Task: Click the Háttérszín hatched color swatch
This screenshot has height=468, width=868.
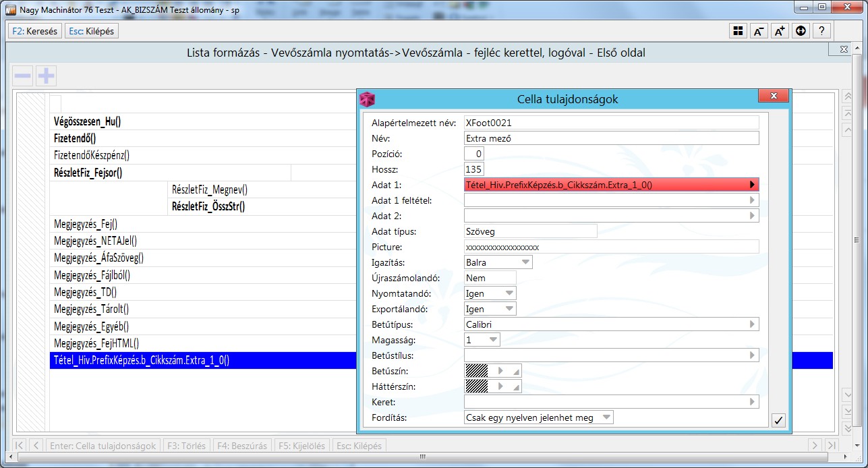Action: click(x=477, y=386)
